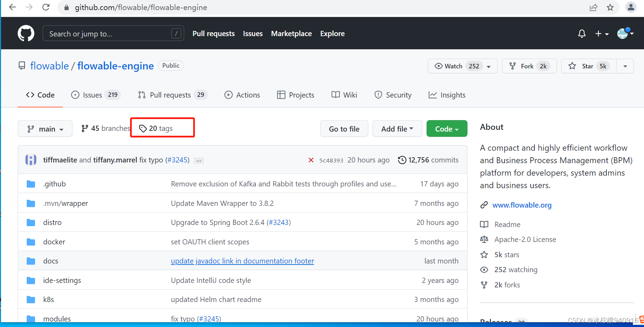Open the flowable-engine repository link

tap(115, 66)
